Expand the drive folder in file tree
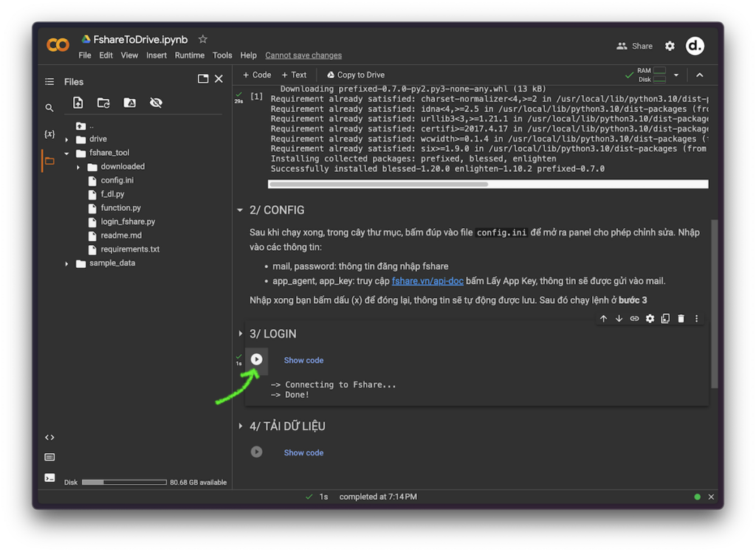 (x=66, y=139)
